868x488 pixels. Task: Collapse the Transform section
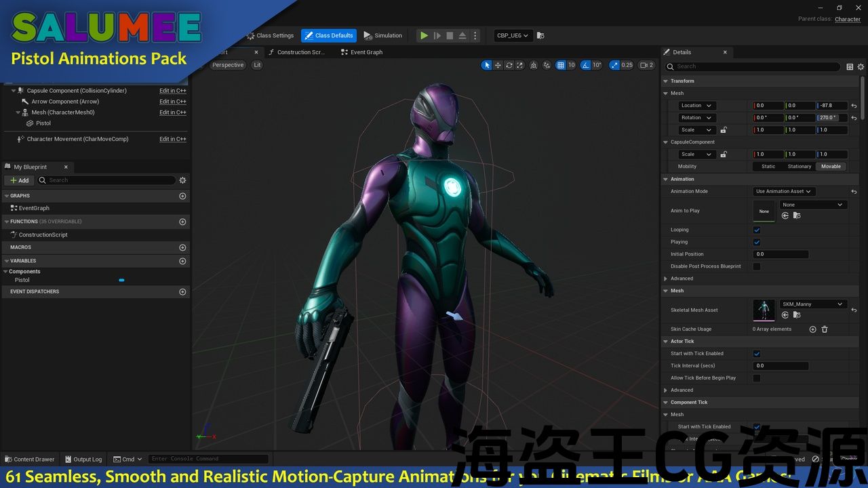point(666,81)
